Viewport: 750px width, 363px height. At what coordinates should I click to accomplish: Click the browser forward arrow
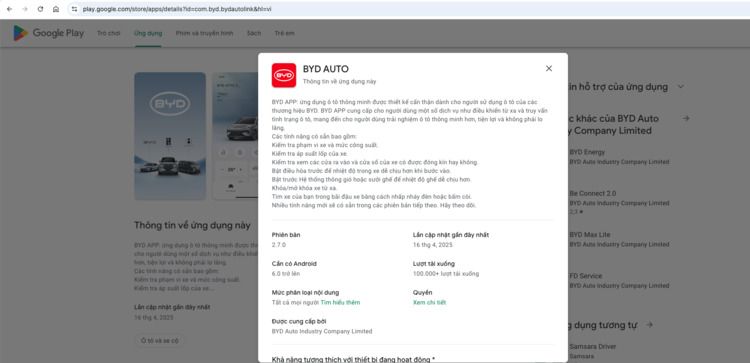coord(24,9)
